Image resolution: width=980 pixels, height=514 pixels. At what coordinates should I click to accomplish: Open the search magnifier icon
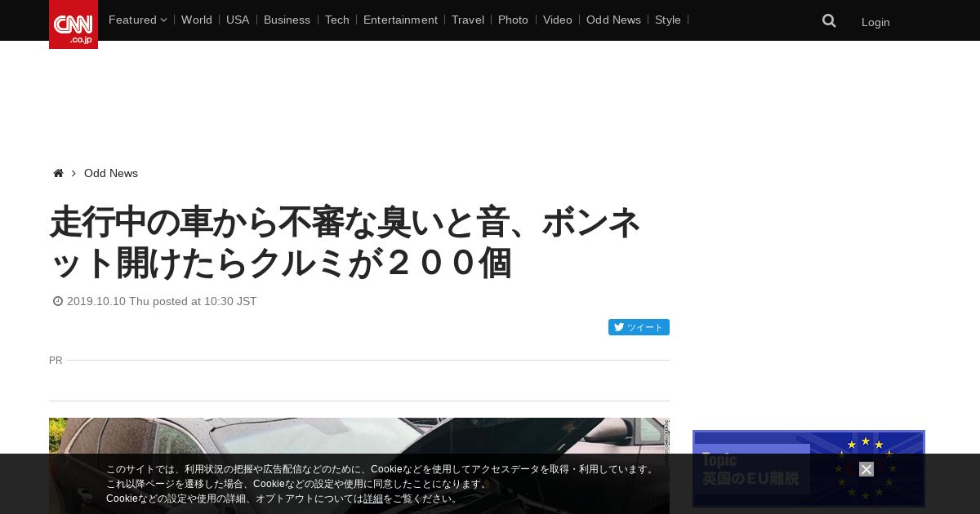coord(829,20)
